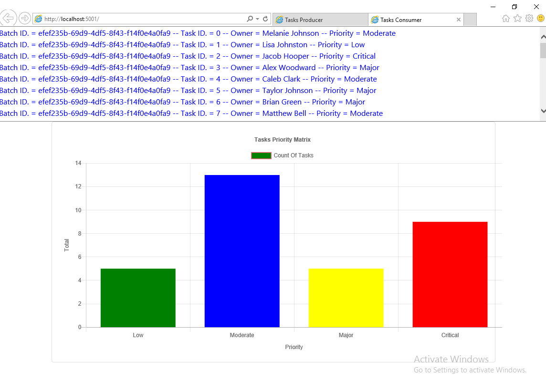Image resolution: width=546 pixels, height=392 pixels.
Task: Click the browser Forward arrow button
Action: click(24, 19)
